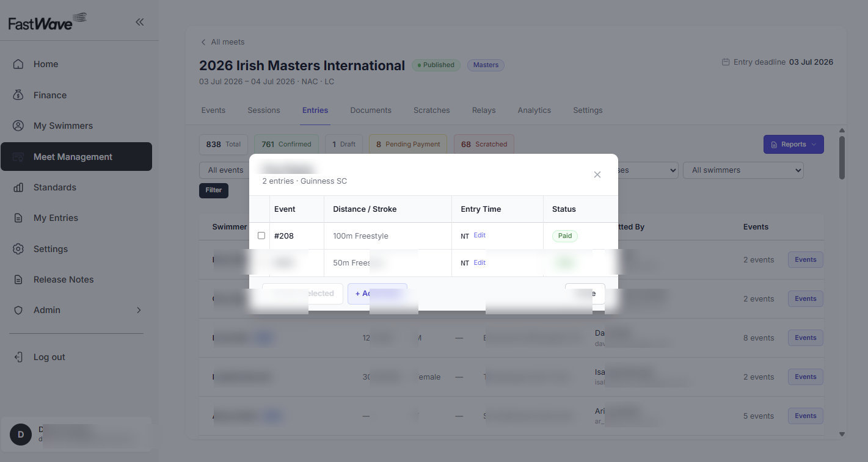Click the page scrollbar up arrow
The width and height of the screenshot is (868, 462).
click(x=842, y=131)
